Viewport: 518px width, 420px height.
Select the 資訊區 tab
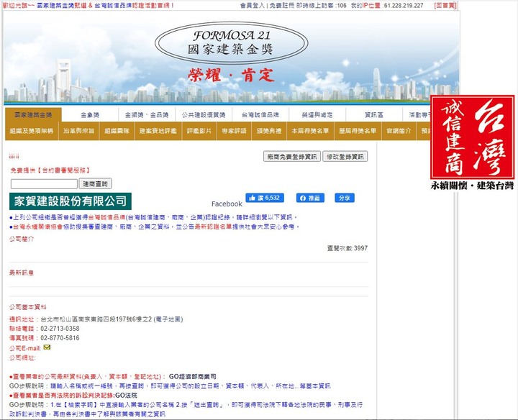[374, 115]
